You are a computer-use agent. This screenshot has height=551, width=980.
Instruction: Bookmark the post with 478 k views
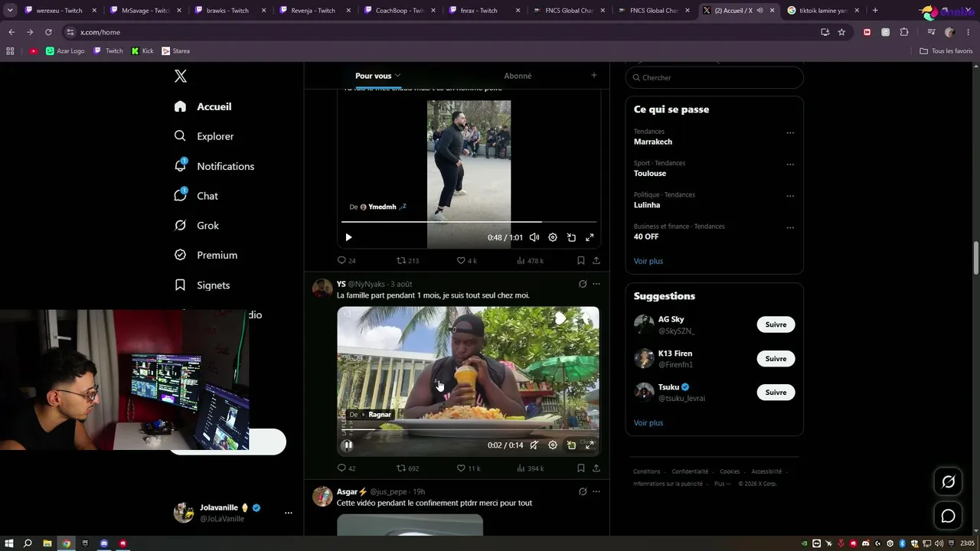point(580,260)
